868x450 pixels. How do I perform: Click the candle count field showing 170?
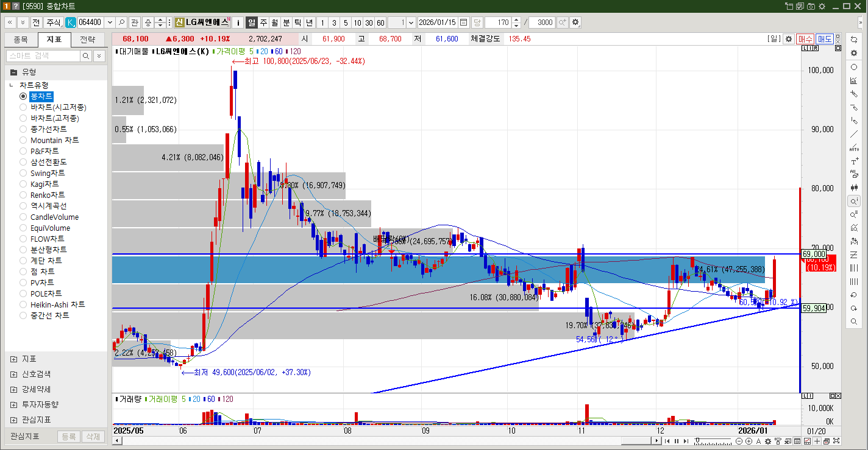tap(498, 23)
